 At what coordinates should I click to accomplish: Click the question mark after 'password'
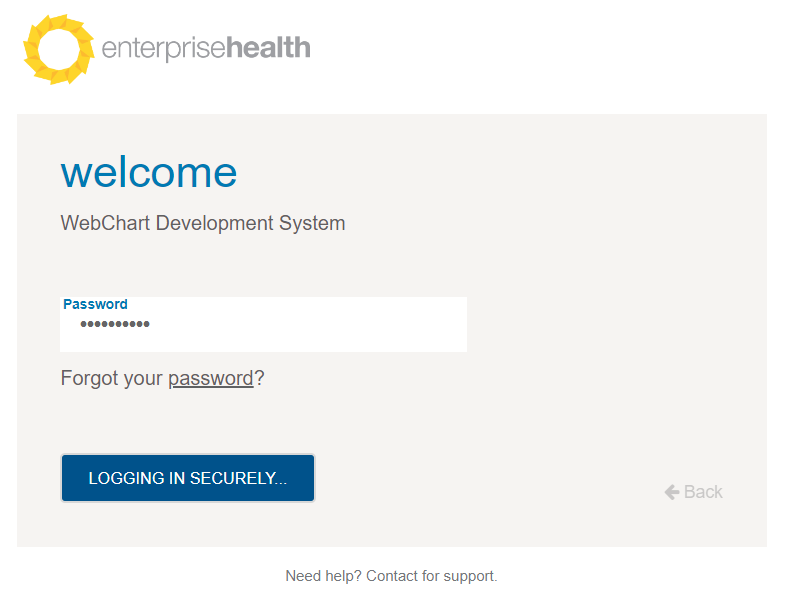pyautogui.click(x=259, y=377)
